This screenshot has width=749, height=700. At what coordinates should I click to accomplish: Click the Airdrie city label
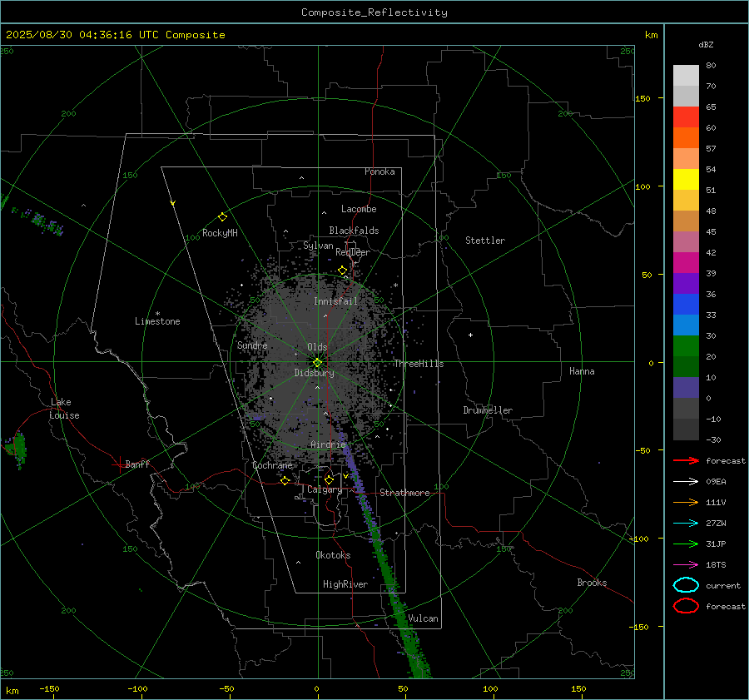coord(328,444)
